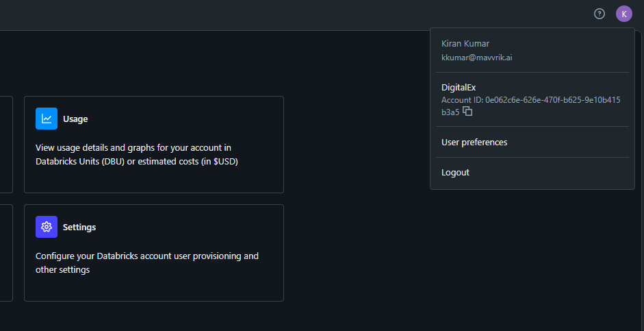Click the Settings description about user provisioning
The height and width of the screenshot is (331, 644).
[146, 263]
